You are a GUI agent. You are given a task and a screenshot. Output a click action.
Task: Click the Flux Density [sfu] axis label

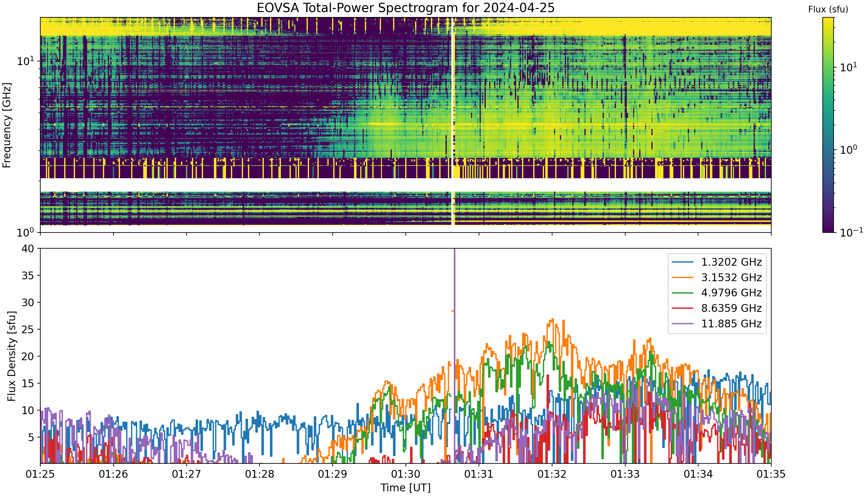pos(11,356)
